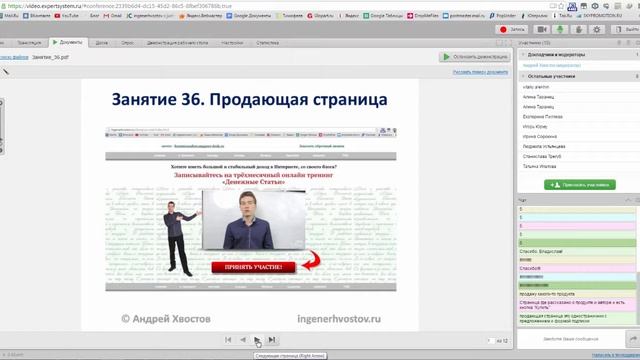This screenshot has height=360, width=640.
Task: Open the YouTube bookmark
Action: click(67, 16)
